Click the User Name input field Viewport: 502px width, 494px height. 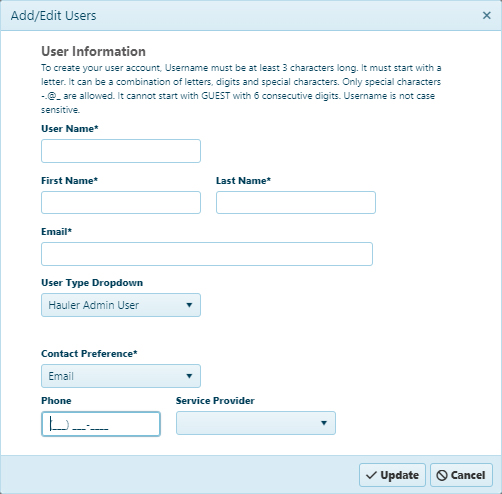121,151
